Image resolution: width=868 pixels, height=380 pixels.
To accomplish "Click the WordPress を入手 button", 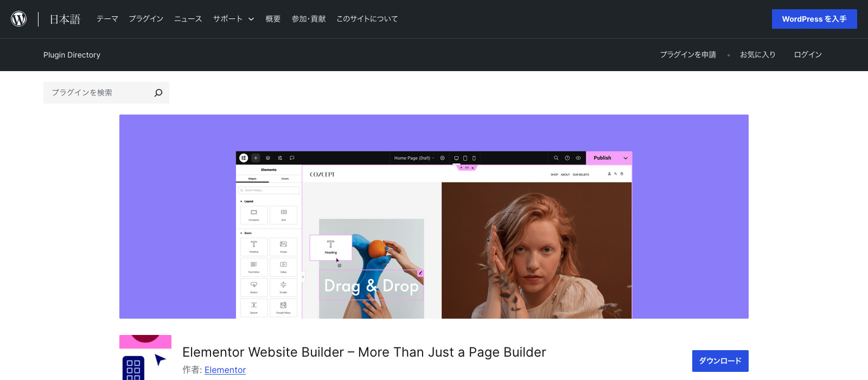I will point(814,19).
